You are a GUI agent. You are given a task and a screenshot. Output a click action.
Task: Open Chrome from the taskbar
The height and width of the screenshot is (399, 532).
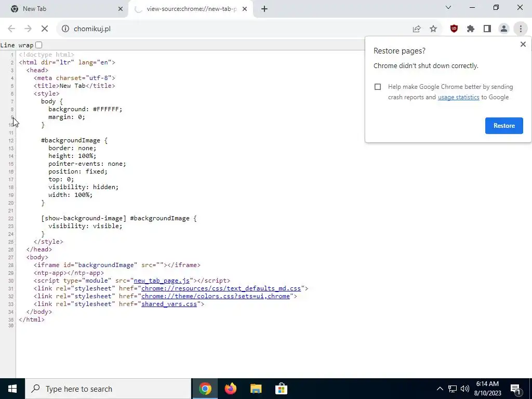(205, 389)
